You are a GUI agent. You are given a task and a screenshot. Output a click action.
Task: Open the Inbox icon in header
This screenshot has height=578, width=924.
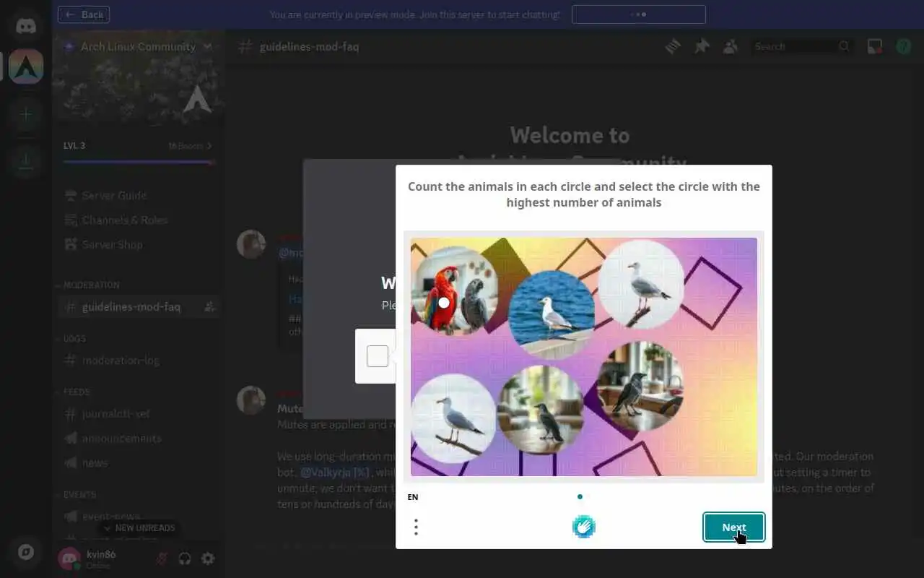click(875, 46)
